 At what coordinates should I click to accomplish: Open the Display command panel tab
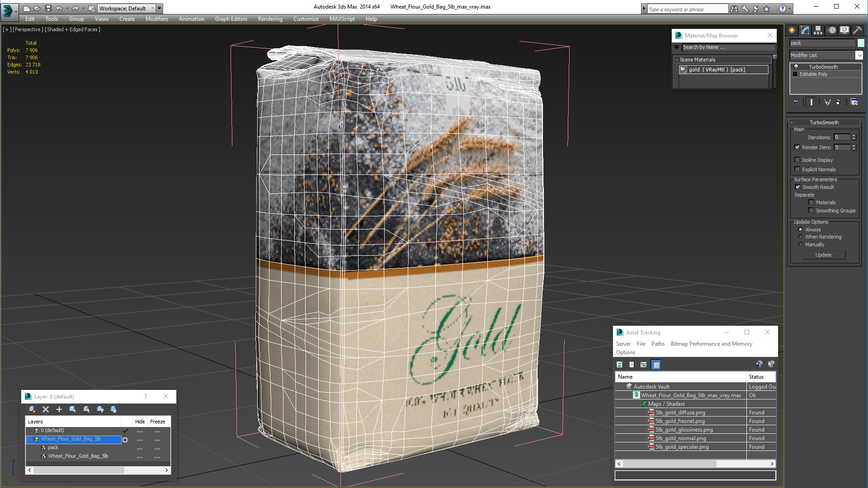[x=844, y=30]
